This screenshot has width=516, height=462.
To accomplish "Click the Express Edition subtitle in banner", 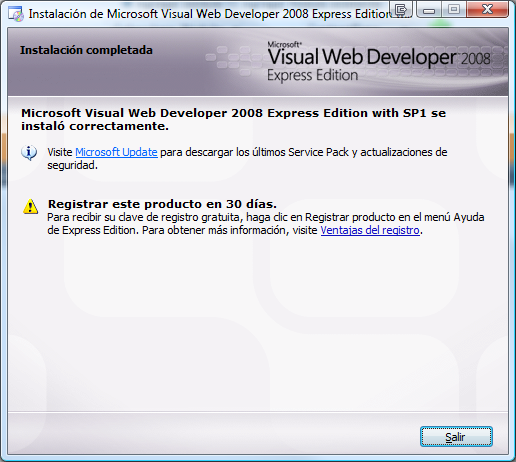I will [x=312, y=75].
